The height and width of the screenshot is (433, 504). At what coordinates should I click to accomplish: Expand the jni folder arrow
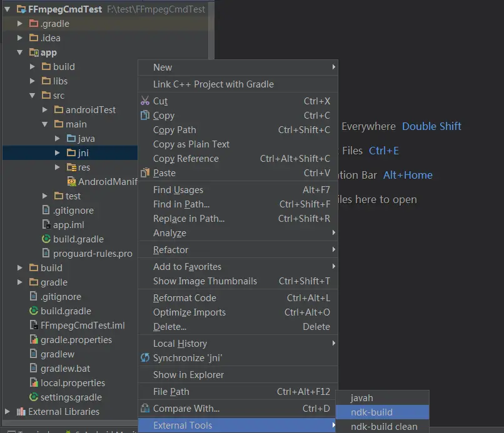pyautogui.click(x=58, y=153)
